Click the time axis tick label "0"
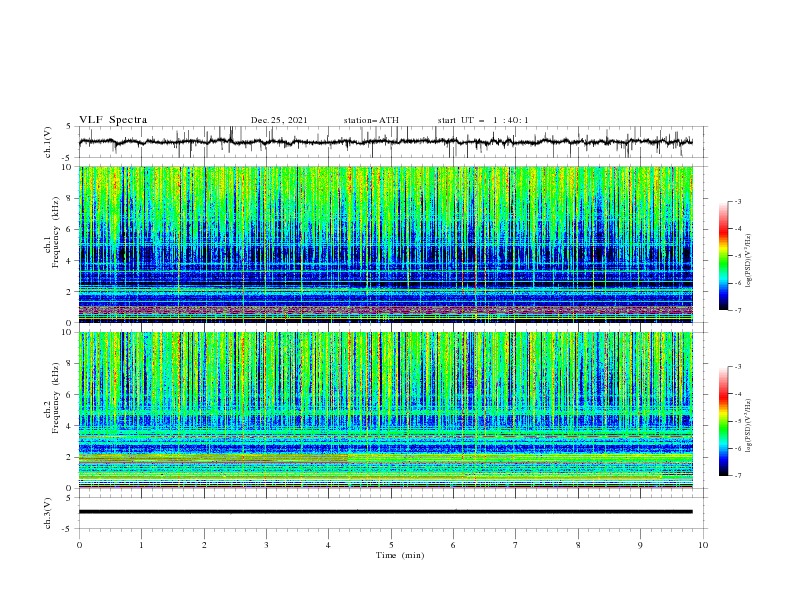This screenshot has width=792, height=612. [79, 545]
